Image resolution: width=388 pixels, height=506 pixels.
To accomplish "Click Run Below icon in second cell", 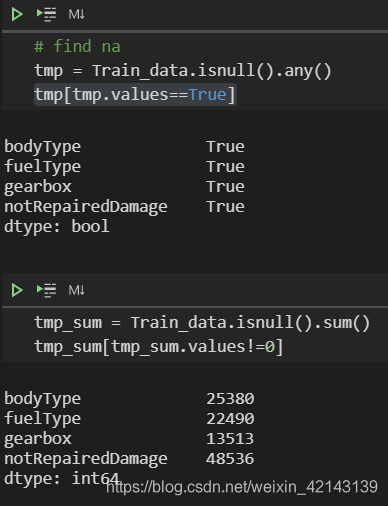I will pos(46,290).
